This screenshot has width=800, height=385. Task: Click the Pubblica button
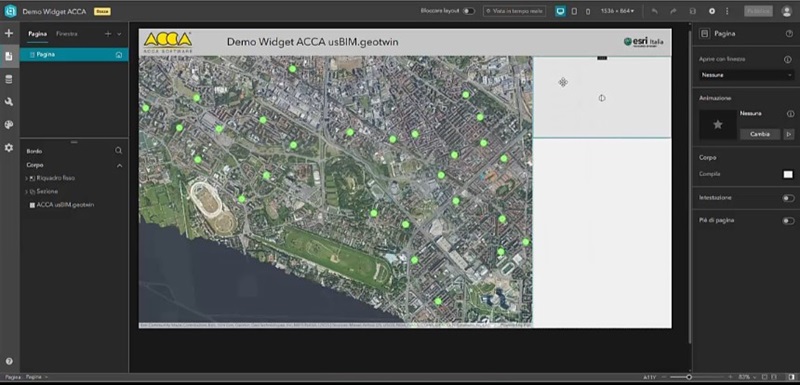[758, 11]
